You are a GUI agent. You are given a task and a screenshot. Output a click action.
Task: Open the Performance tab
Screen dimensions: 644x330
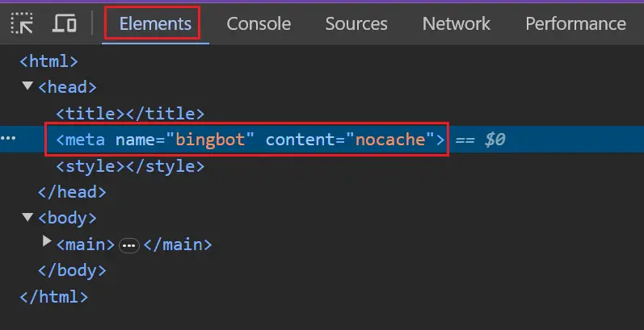point(575,23)
